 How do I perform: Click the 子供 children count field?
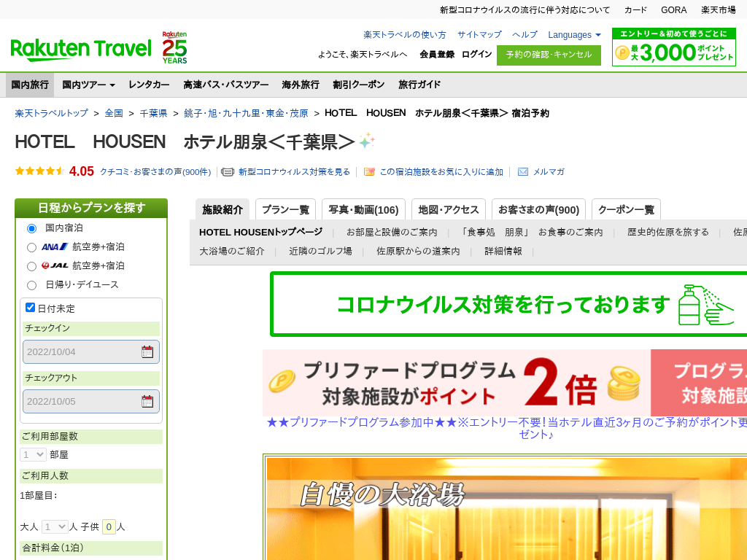click(109, 526)
